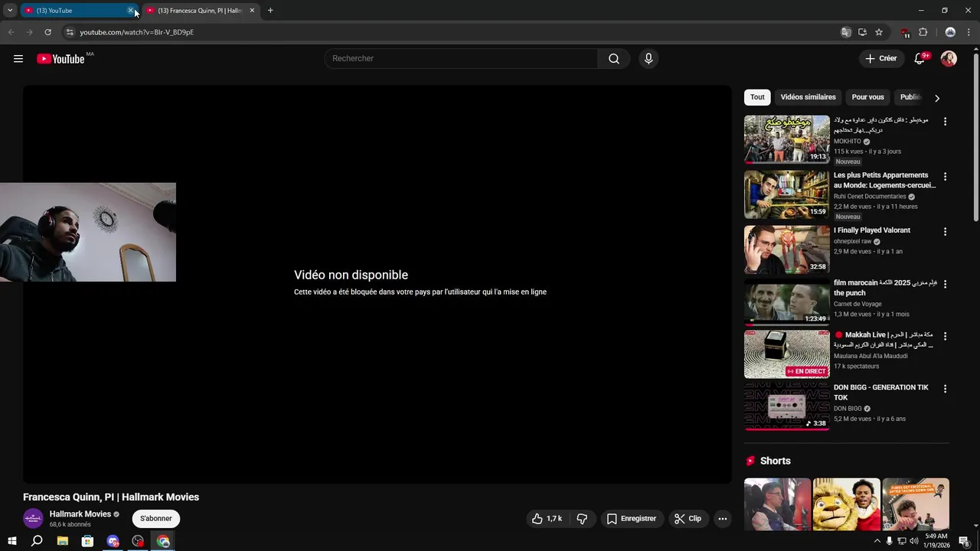
Task: Open the MOKHITO 19:13 video thumbnail
Action: [787, 139]
